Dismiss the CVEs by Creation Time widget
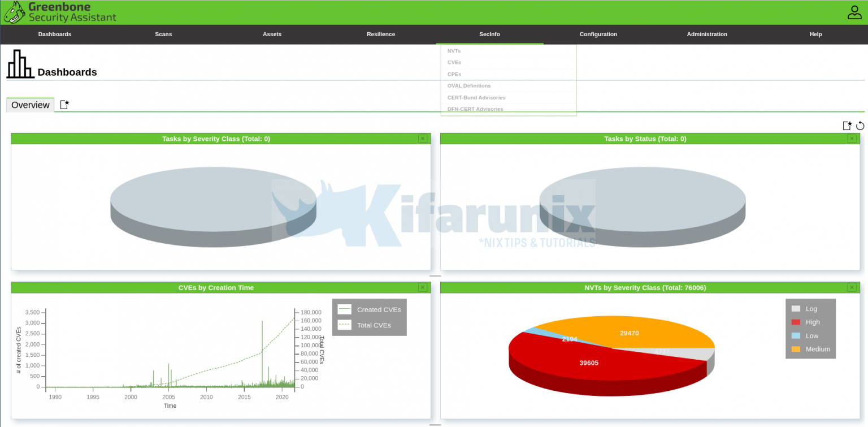This screenshot has width=868, height=427. pyautogui.click(x=422, y=287)
